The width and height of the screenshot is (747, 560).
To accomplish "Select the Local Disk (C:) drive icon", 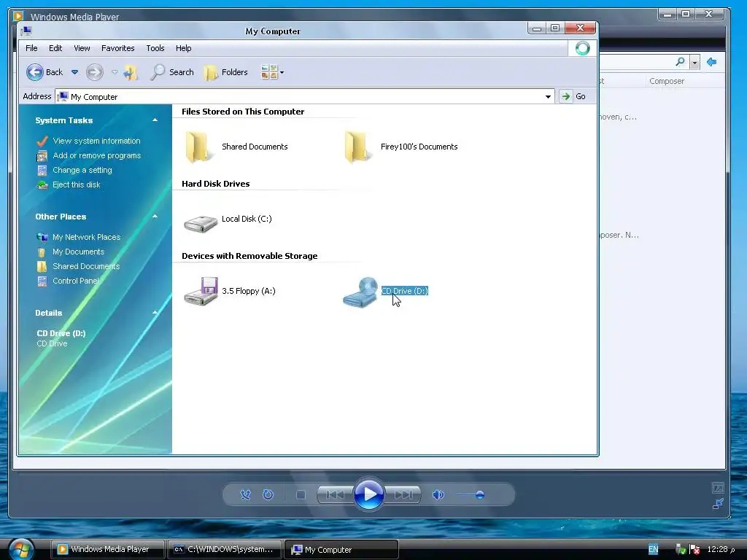I will [201, 223].
